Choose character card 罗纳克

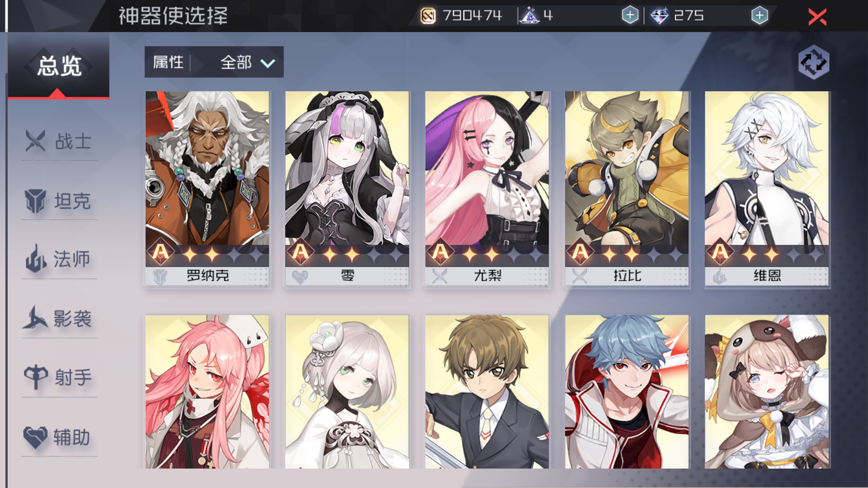(208, 189)
